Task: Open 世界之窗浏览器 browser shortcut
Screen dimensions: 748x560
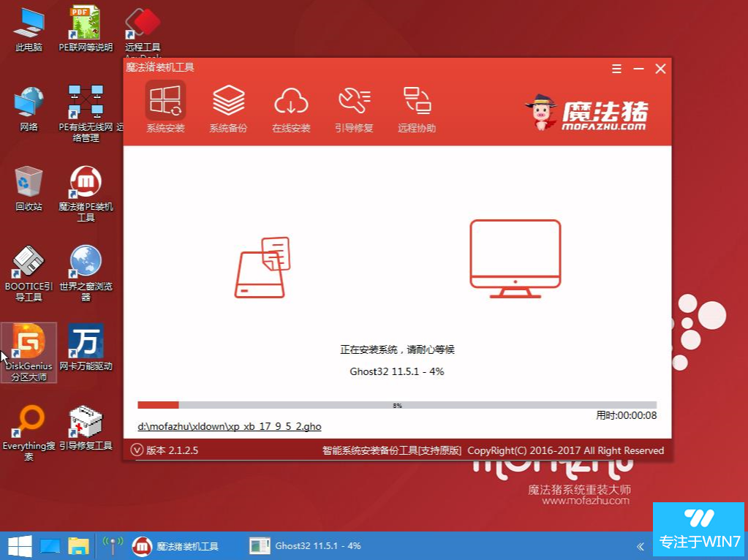Action: click(86, 274)
